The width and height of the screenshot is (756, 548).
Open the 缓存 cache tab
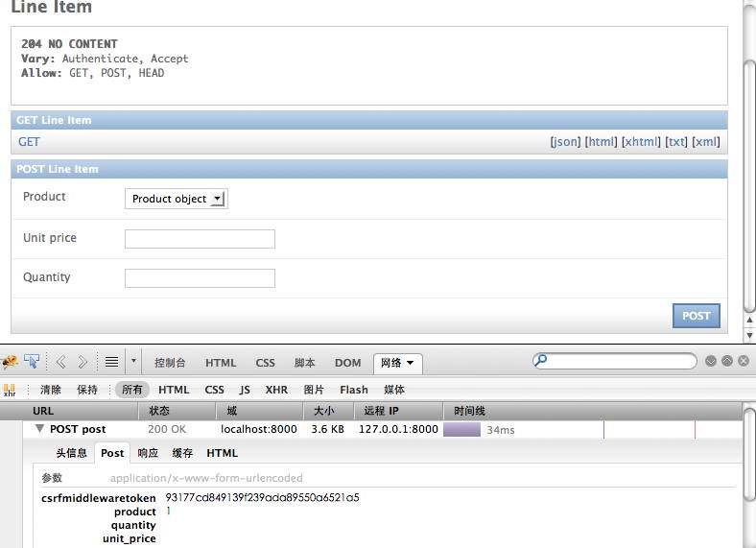tap(182, 453)
